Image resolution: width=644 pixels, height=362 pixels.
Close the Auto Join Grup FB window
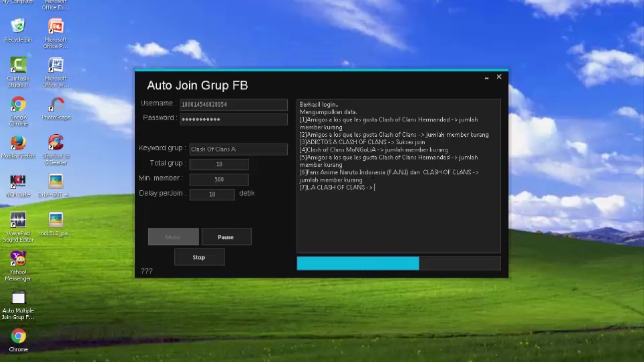(499, 77)
